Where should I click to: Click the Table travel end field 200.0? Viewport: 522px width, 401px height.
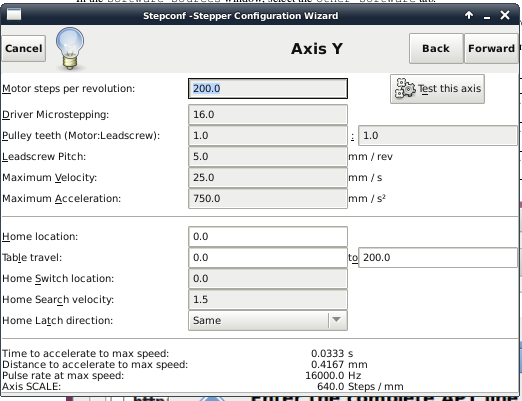pyautogui.click(x=438, y=258)
